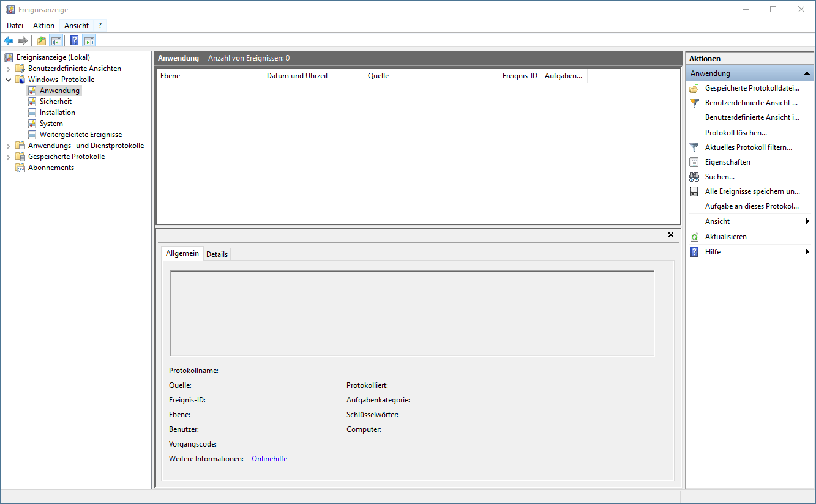Follow the Onlinehilfe link
This screenshot has height=504, width=816.
point(269,458)
